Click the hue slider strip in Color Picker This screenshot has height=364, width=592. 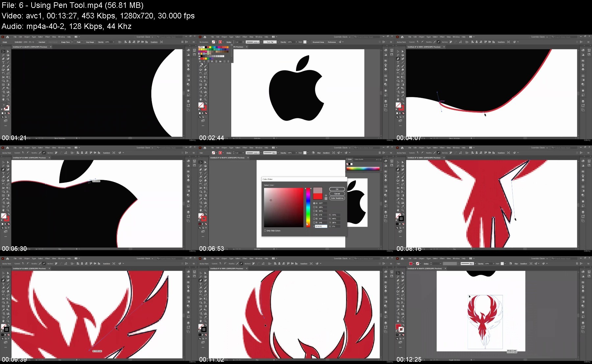click(308, 207)
